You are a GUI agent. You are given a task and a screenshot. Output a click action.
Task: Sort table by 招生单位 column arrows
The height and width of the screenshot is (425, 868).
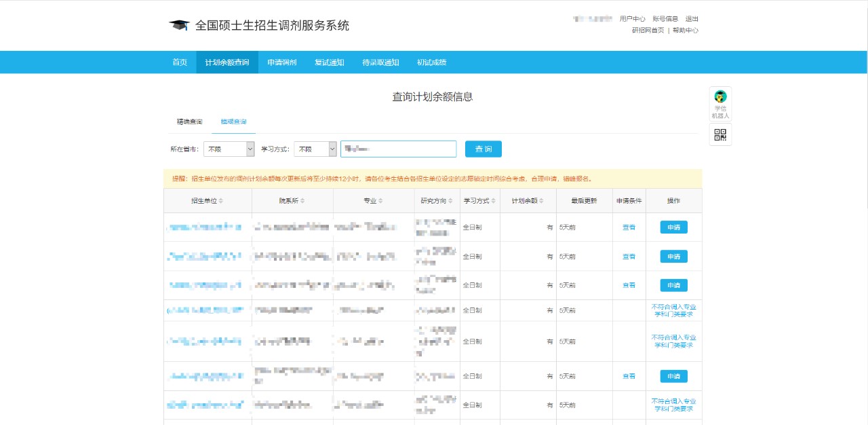[220, 201]
